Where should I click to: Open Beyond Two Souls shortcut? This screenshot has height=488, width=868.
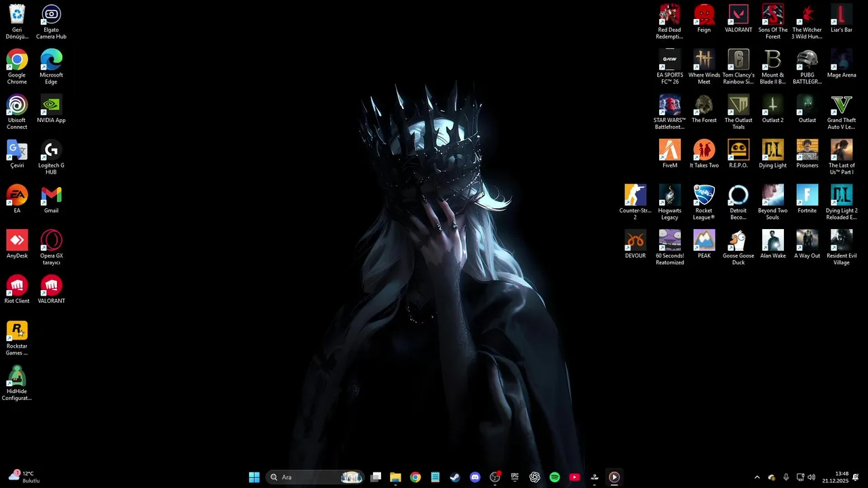[x=773, y=203]
